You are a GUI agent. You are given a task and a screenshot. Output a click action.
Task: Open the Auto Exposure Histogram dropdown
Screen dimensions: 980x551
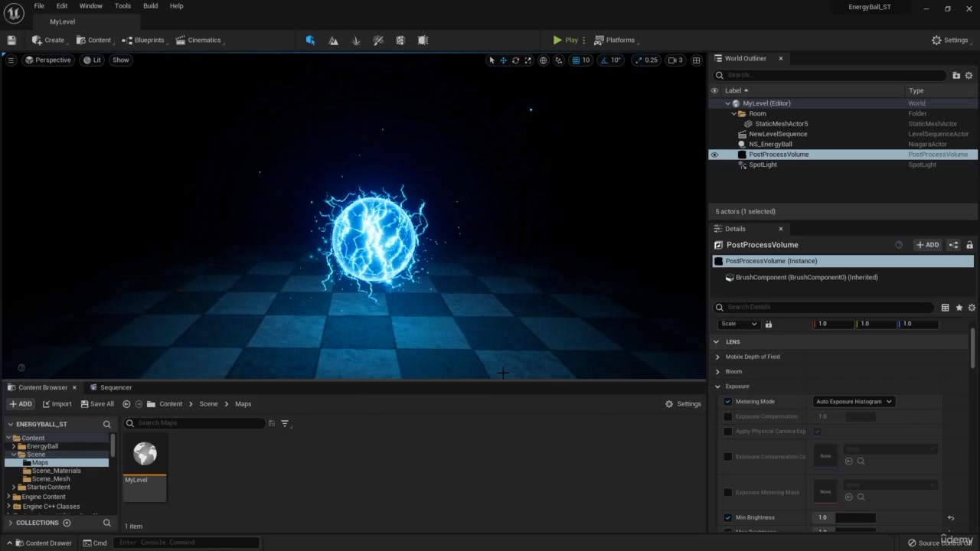854,402
